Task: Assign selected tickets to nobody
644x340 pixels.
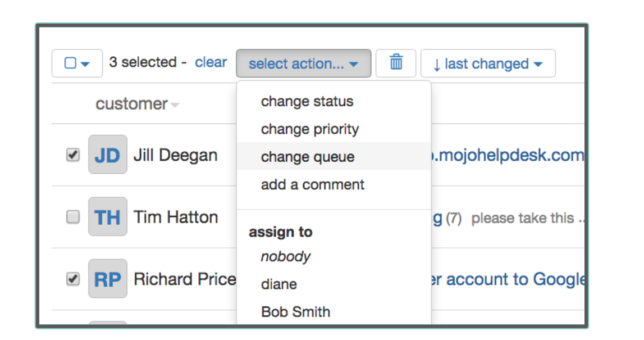Action: pos(285,257)
